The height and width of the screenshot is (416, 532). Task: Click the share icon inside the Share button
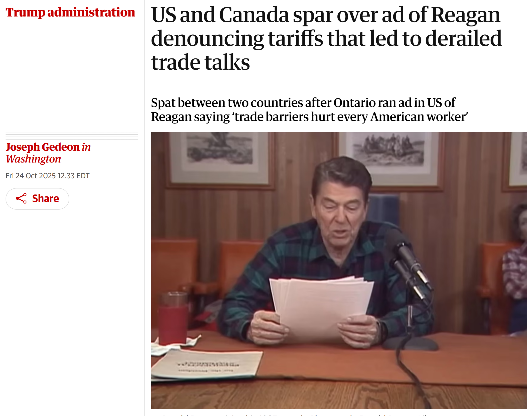click(x=21, y=198)
